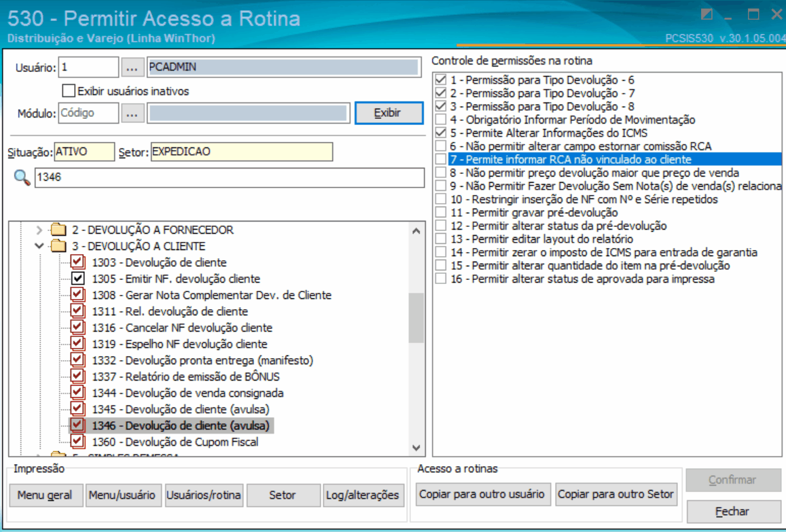
Task: Toggle routine 1344 Devolução de venda consignada checkbox
Action: click(77, 392)
